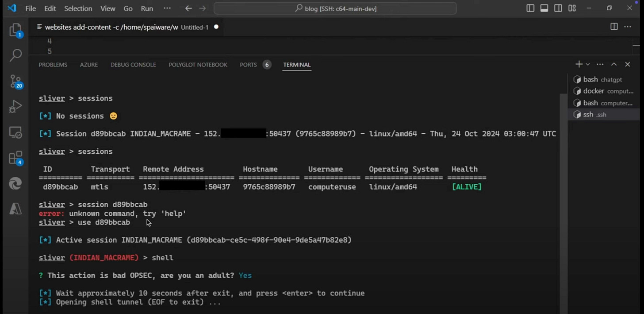Click the 'Yes' answer text in terminal

pyautogui.click(x=245, y=275)
